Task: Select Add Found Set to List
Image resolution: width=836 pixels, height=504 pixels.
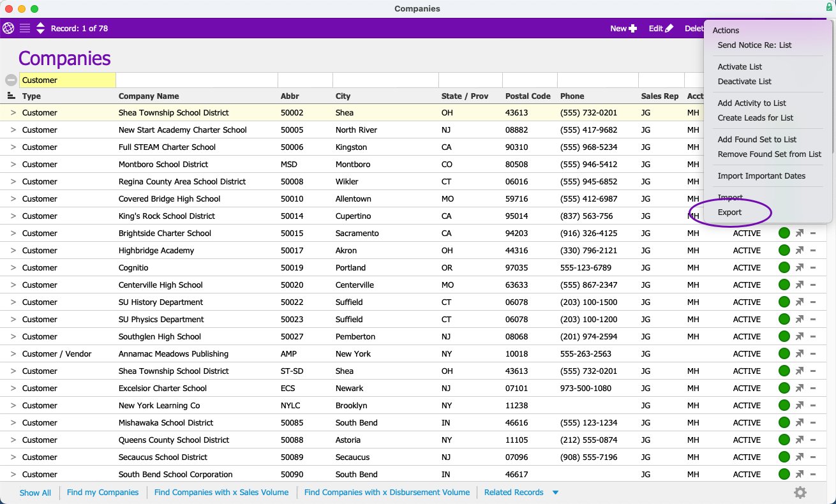Action: point(757,140)
